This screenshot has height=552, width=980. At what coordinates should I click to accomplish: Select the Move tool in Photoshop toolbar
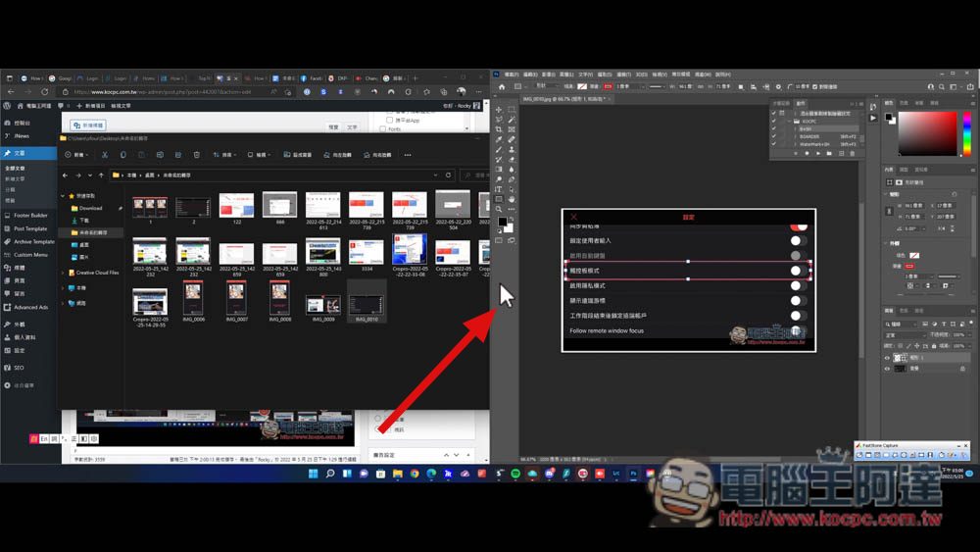coord(499,109)
